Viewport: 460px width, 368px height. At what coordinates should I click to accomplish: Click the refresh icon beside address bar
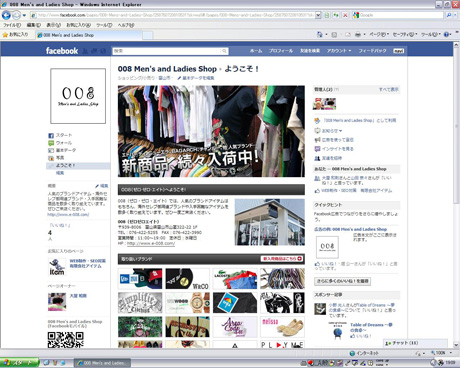[x=336, y=15]
